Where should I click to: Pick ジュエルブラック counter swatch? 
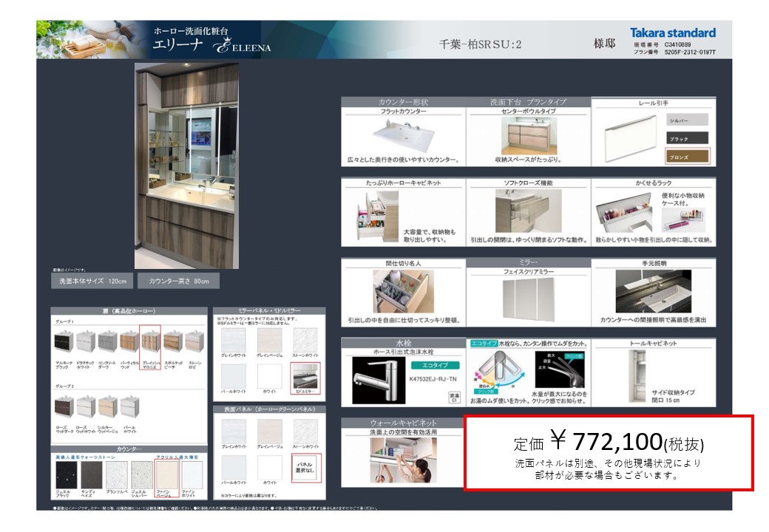pos(64,477)
